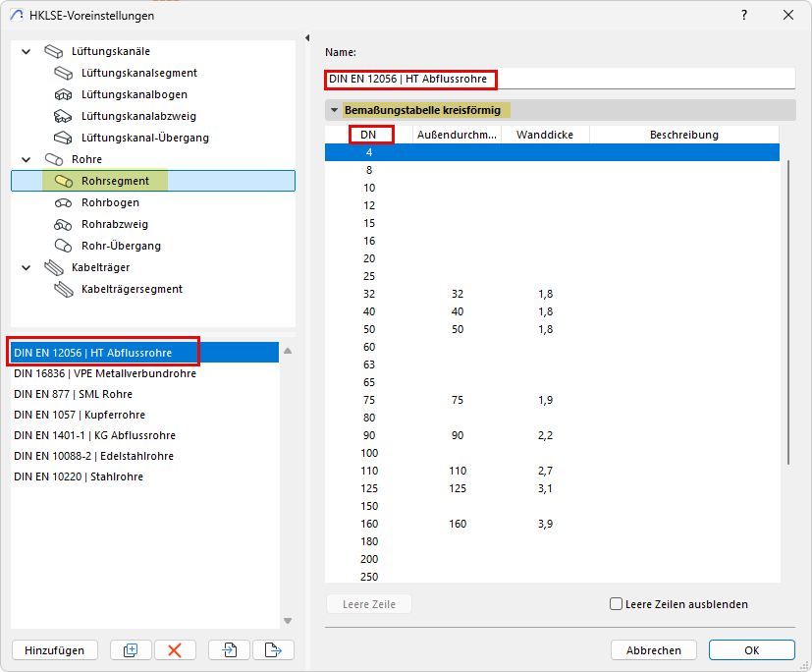Click Abbrechen to cancel

pyautogui.click(x=654, y=649)
